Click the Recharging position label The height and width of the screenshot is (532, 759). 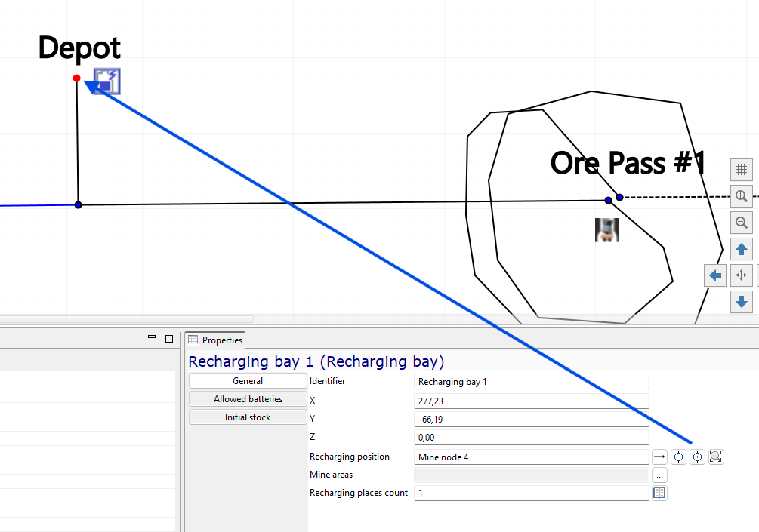(x=350, y=457)
